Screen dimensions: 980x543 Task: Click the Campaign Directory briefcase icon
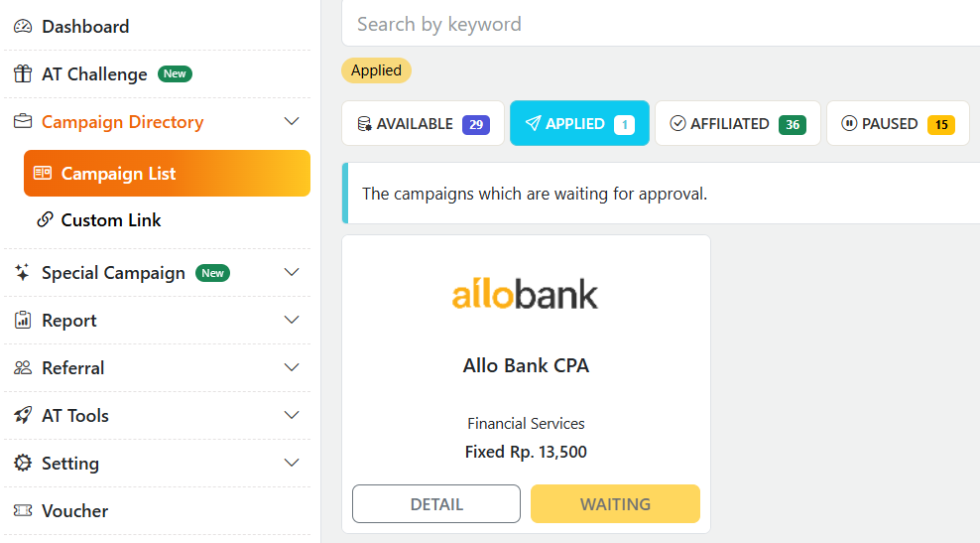[23, 122]
